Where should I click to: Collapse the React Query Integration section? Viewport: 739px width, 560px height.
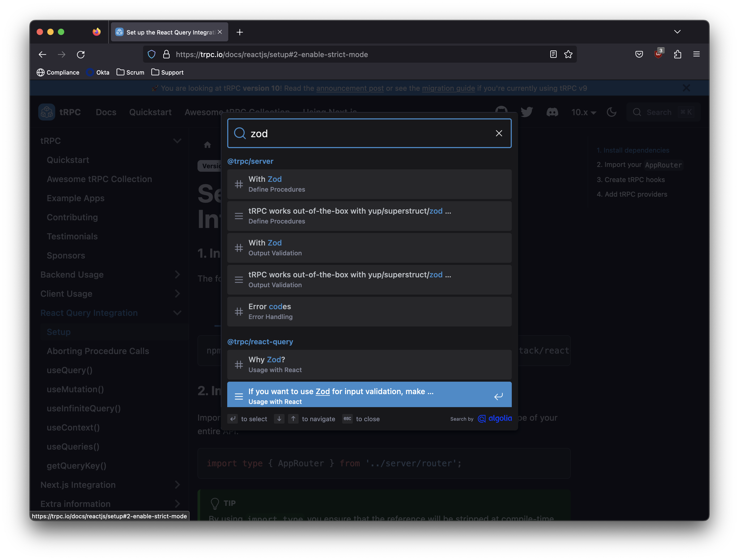point(177,313)
